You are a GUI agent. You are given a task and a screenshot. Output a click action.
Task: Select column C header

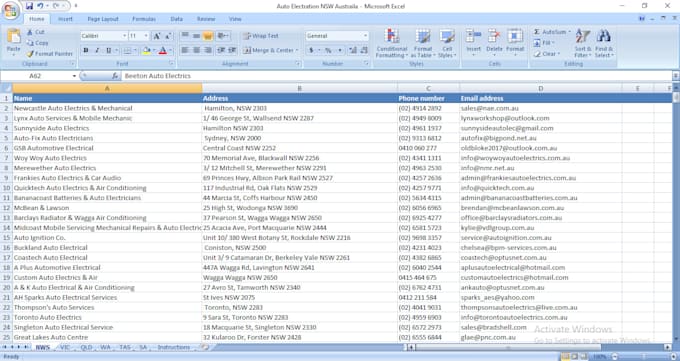tap(428, 88)
